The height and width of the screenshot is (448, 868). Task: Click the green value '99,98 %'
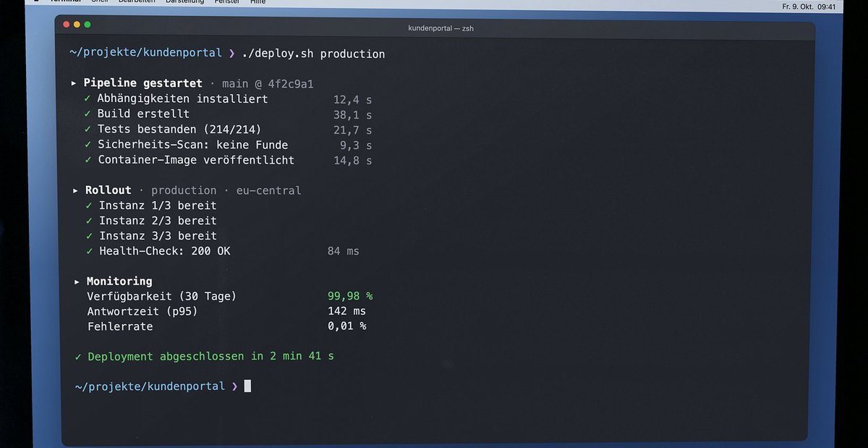pyautogui.click(x=350, y=296)
